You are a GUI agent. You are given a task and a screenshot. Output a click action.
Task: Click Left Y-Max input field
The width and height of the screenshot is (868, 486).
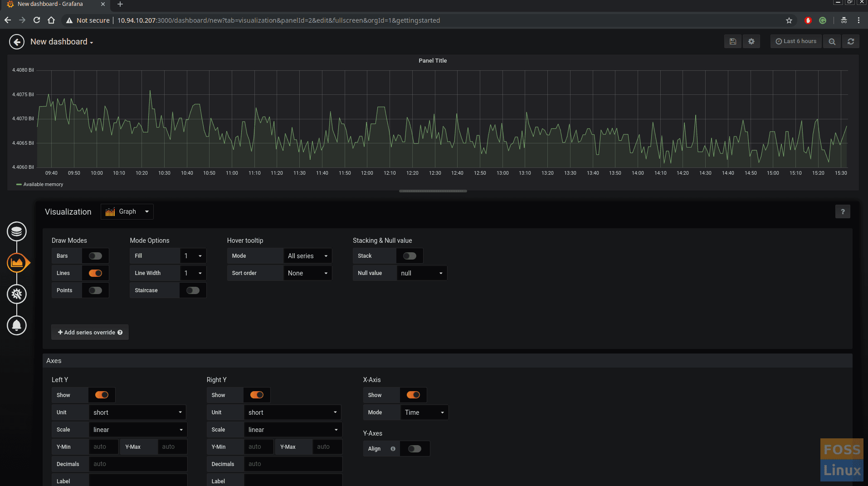click(172, 447)
